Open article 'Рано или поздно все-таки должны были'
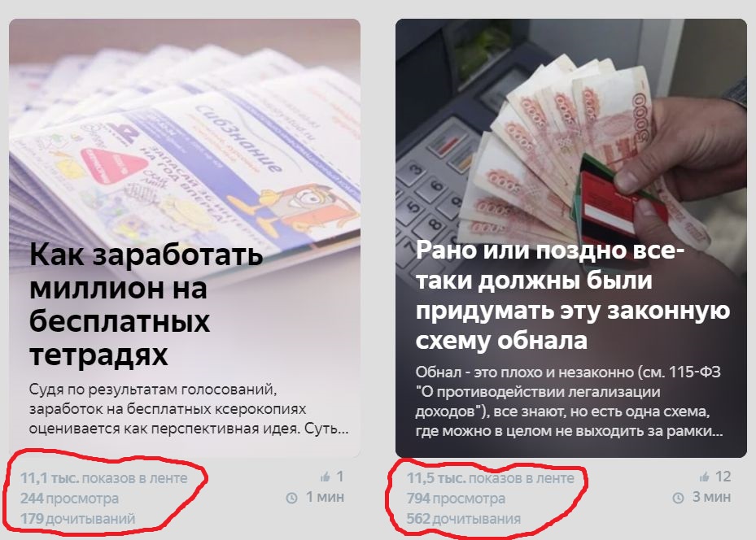The image size is (756, 540). pyautogui.click(x=573, y=295)
